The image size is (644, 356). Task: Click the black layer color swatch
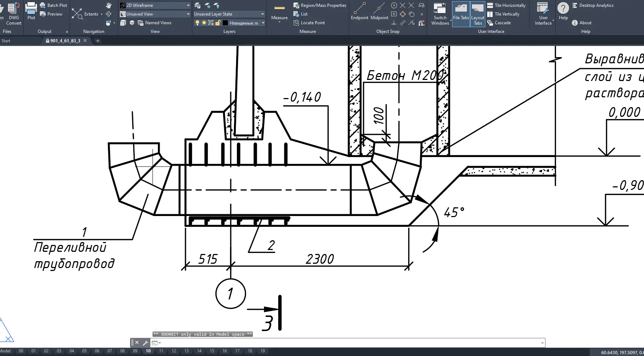click(x=225, y=23)
